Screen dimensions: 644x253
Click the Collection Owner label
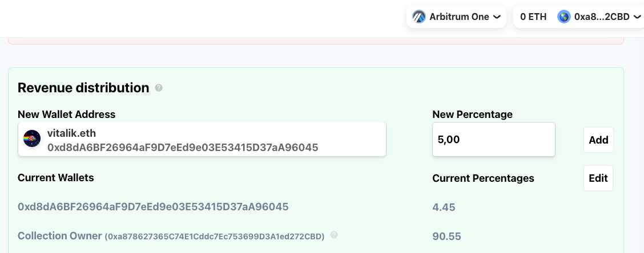59,235
